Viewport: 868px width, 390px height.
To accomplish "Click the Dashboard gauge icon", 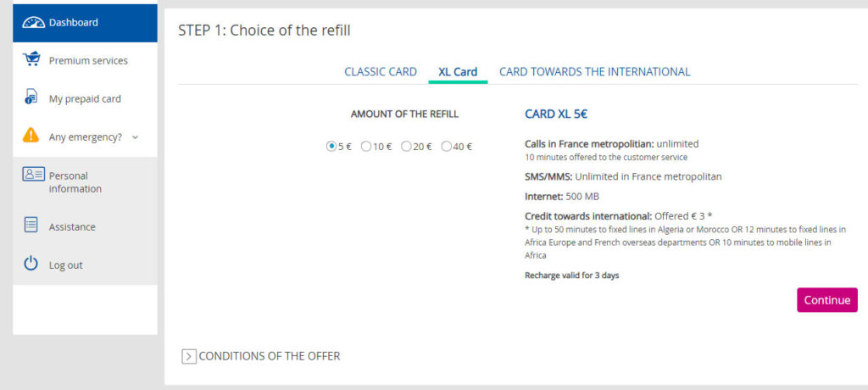I will 33,23.
